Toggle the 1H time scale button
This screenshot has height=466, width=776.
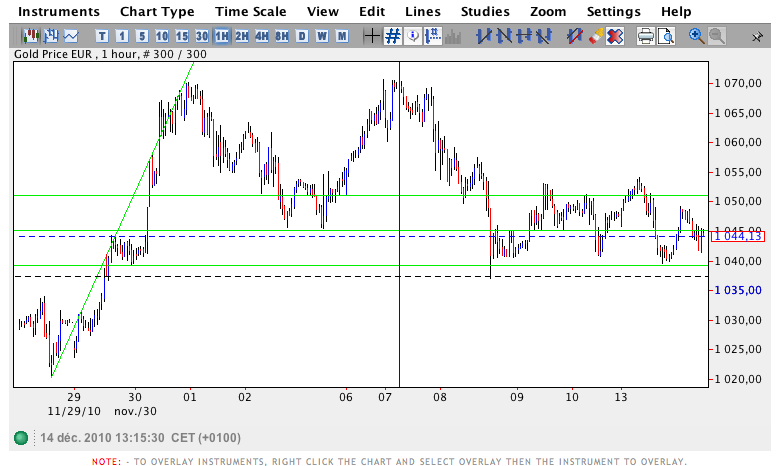coord(221,36)
